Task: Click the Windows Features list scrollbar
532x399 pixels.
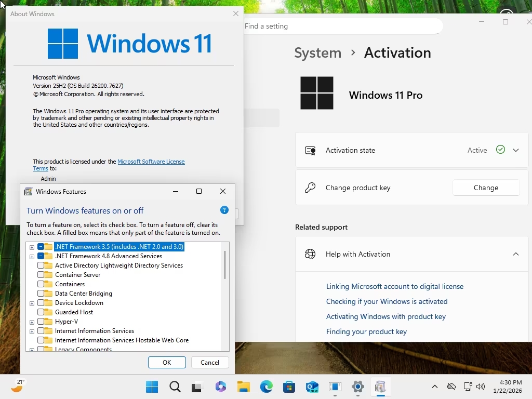Action: point(225,265)
